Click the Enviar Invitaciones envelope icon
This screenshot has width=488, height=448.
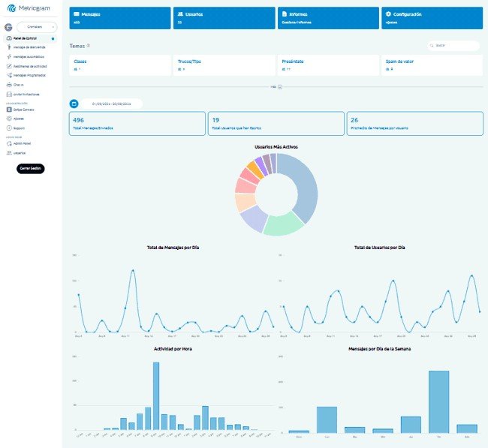click(8, 95)
